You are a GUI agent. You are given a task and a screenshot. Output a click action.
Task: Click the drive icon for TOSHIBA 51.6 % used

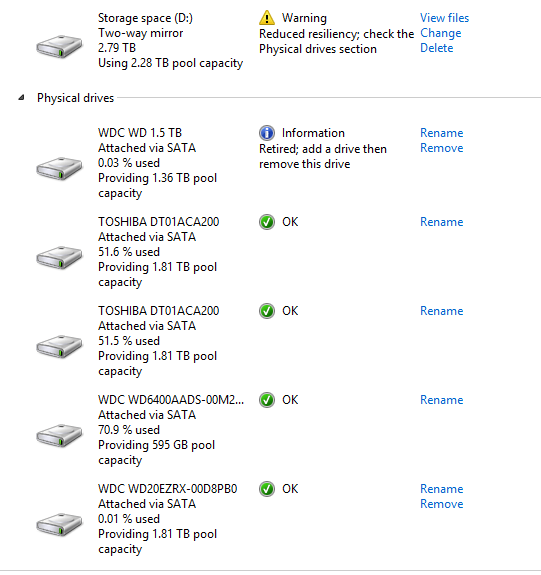[x=59, y=257]
